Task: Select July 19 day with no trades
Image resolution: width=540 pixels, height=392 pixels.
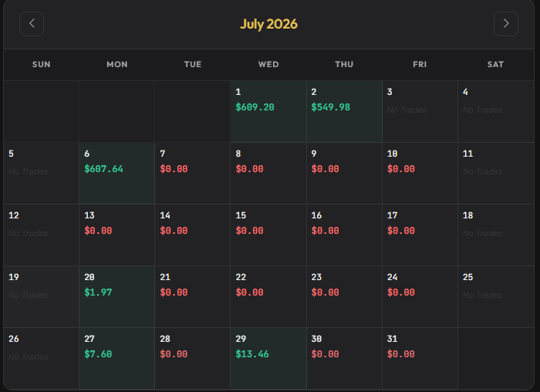Action: click(x=42, y=296)
